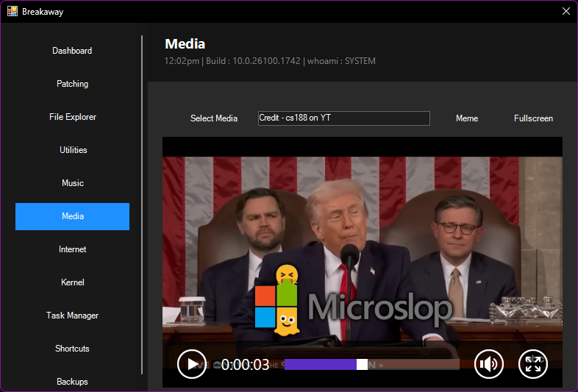Viewport: 578px width, 392px height.
Task: Open Task Manager from the sidebar
Action: tap(72, 316)
